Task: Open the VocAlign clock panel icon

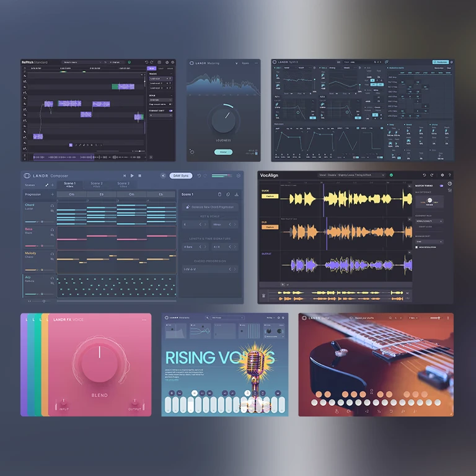Action: point(449,183)
